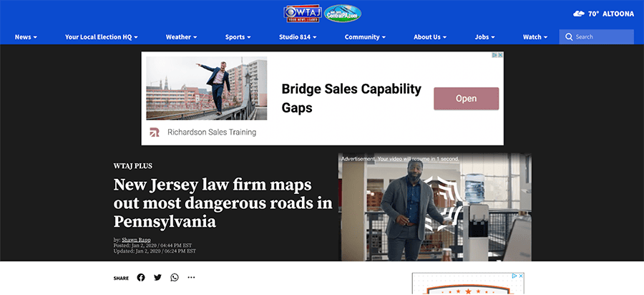Open the Community menu

365,37
